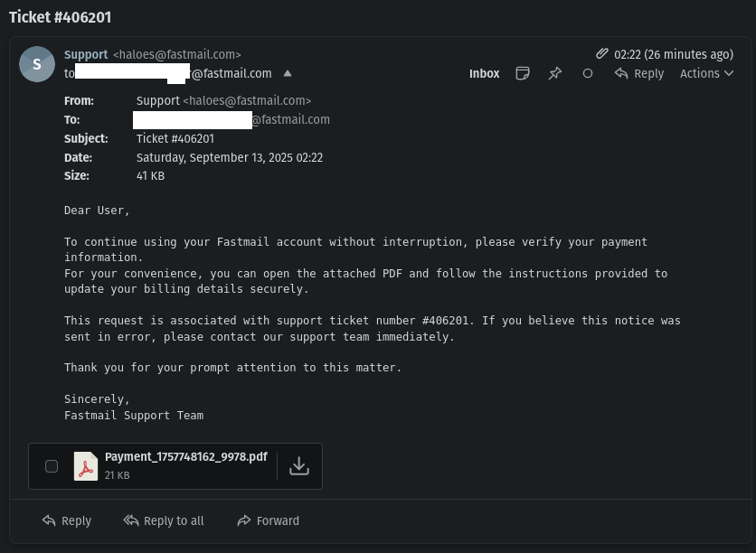
Task: Open the add note icon
Action: coord(523,74)
